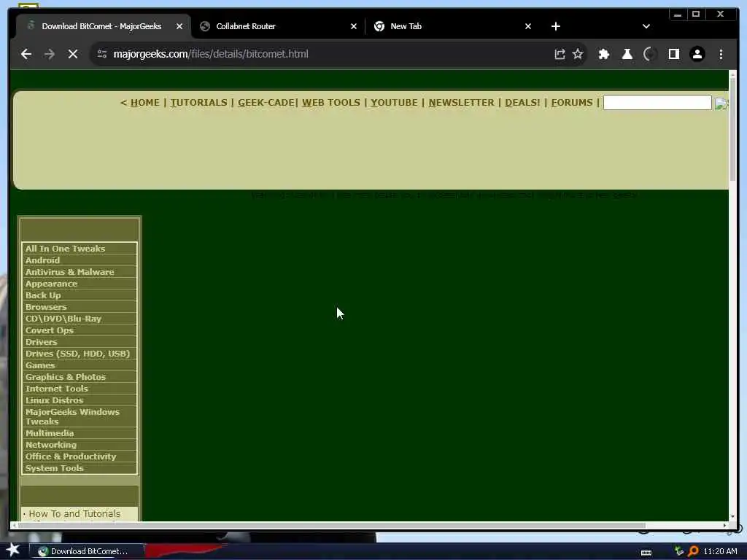Screen dimensions: 747x560
Task: Open CD\DVD\Blu-Ray category
Action: pos(63,319)
